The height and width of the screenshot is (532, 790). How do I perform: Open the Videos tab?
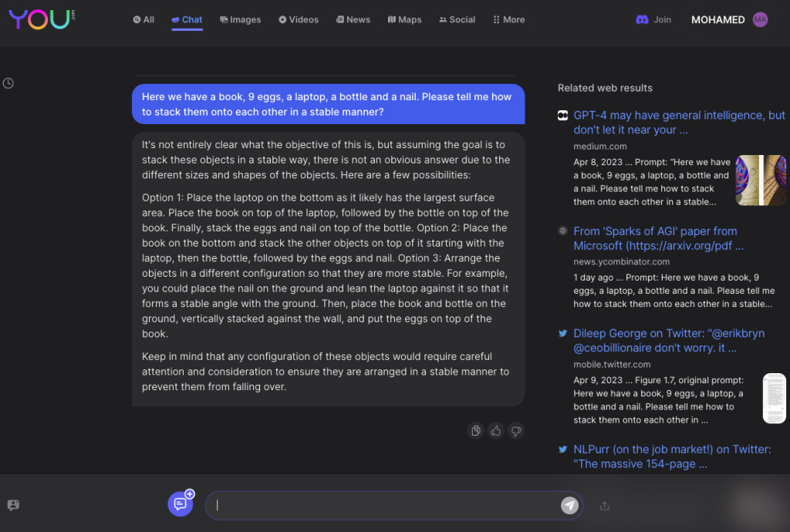[299, 19]
